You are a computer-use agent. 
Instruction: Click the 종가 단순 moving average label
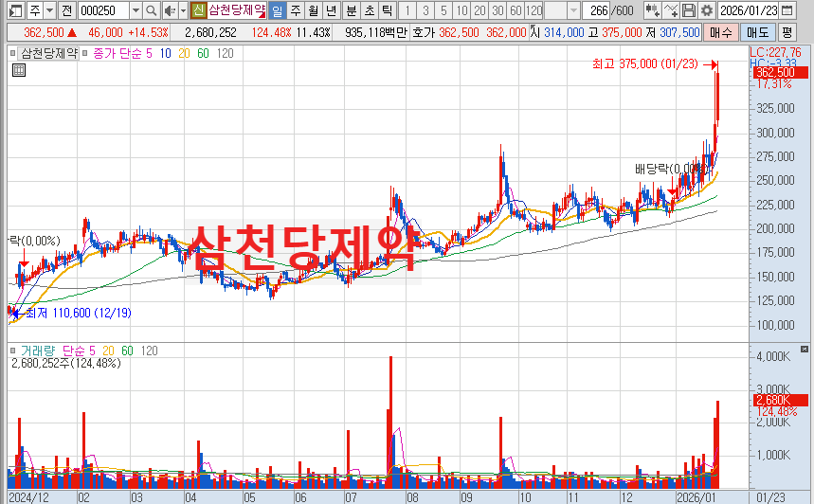click(118, 53)
